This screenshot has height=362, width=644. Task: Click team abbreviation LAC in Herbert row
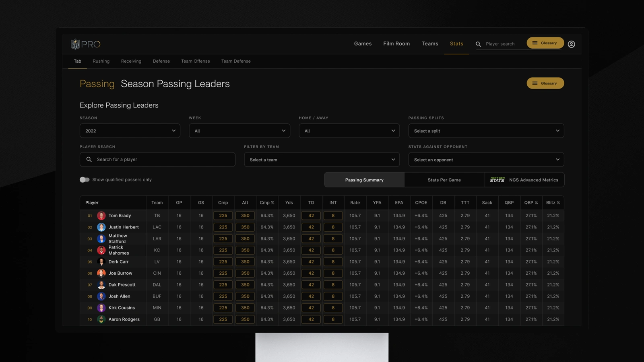pyautogui.click(x=157, y=227)
